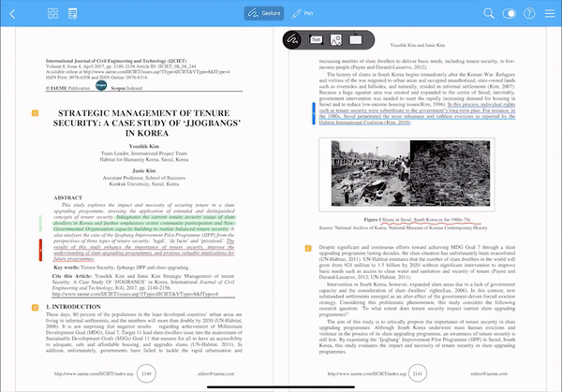Expand the orange note marker beside Introduction
Screen dimensions: 562x392
click(x=36, y=308)
